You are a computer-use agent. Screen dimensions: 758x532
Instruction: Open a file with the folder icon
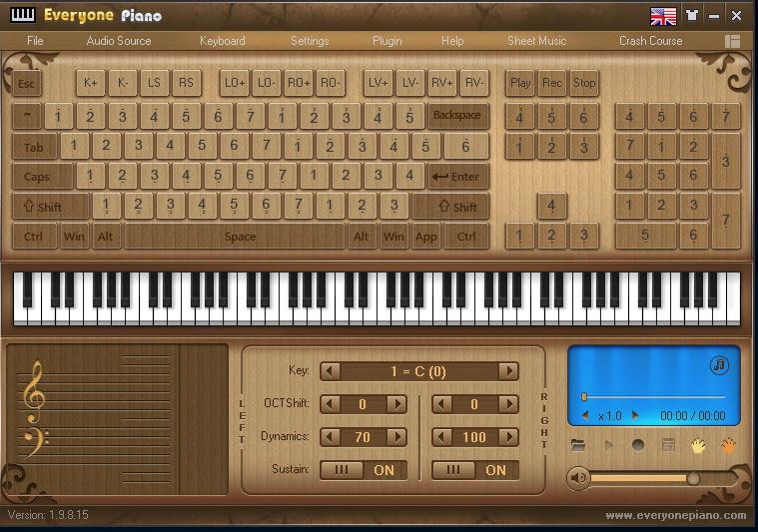(578, 445)
